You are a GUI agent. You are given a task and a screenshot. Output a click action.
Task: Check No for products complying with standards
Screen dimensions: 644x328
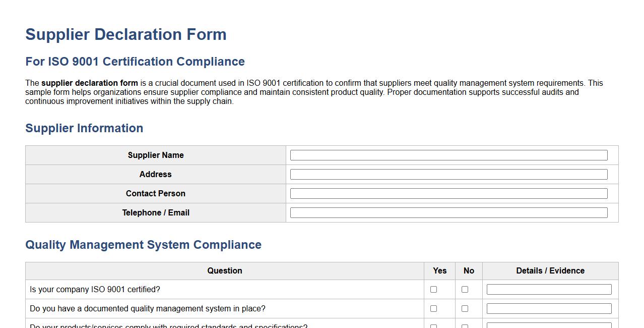(x=465, y=325)
